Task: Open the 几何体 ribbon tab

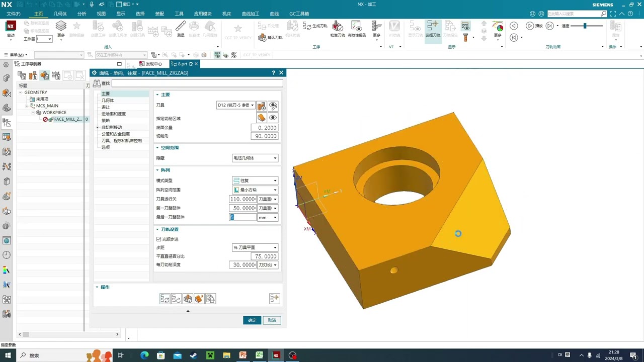Action: point(60,14)
